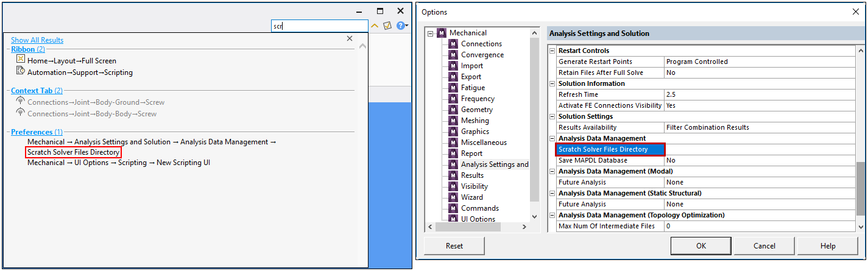
Task: Collapse the Mechanical tree node
Action: (431, 33)
